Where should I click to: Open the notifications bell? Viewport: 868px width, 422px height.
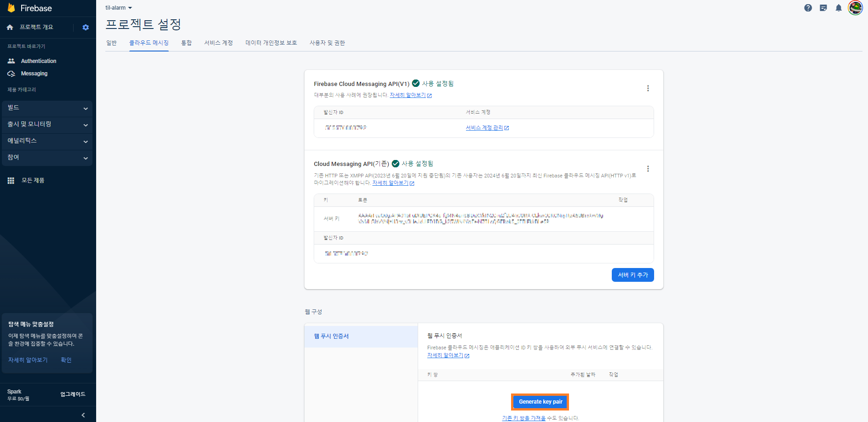coord(839,8)
